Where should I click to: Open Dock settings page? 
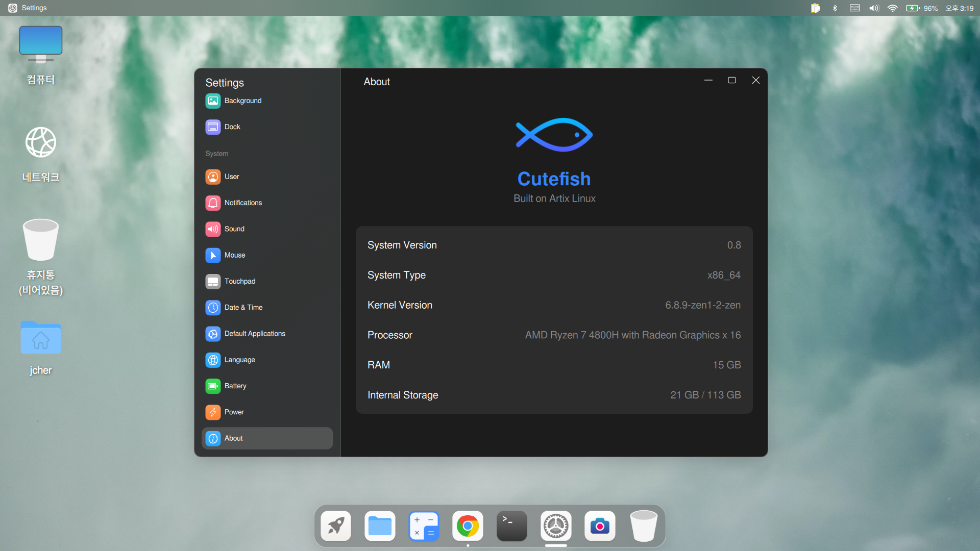click(267, 127)
